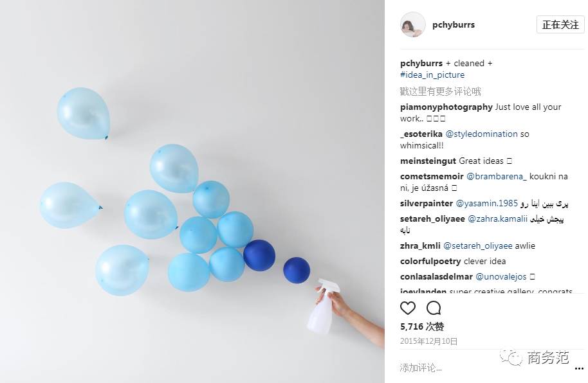588x383 pixels.
Task: Like the post with the heart icon
Action: click(x=408, y=308)
